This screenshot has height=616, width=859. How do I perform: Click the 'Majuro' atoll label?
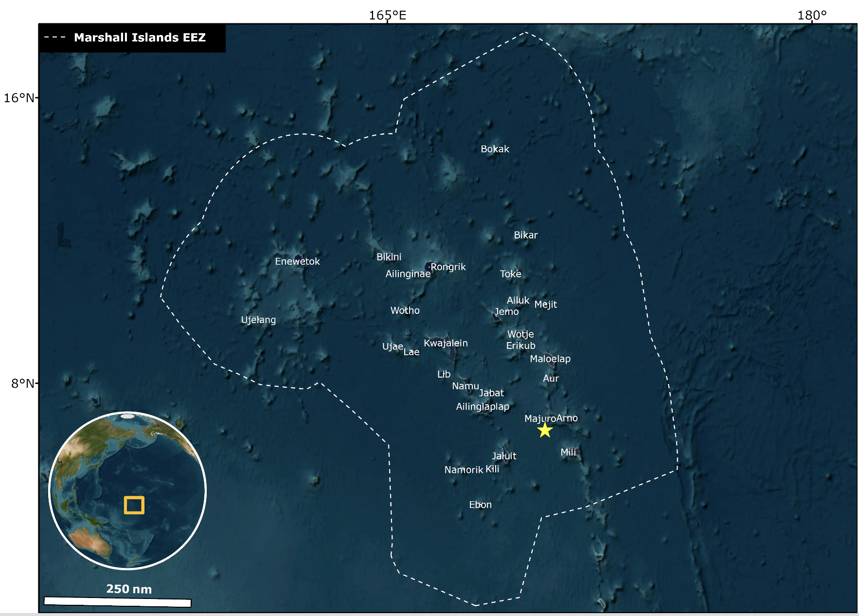[x=540, y=418]
